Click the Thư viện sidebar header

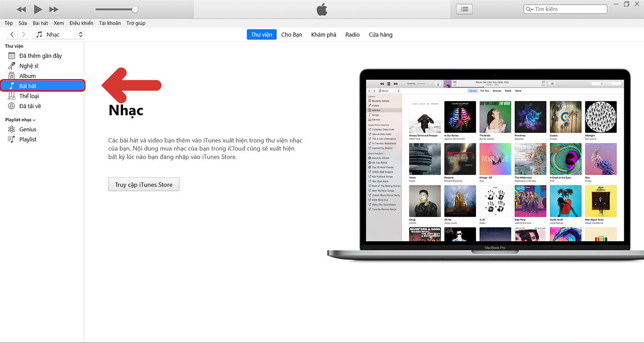pyautogui.click(x=14, y=46)
